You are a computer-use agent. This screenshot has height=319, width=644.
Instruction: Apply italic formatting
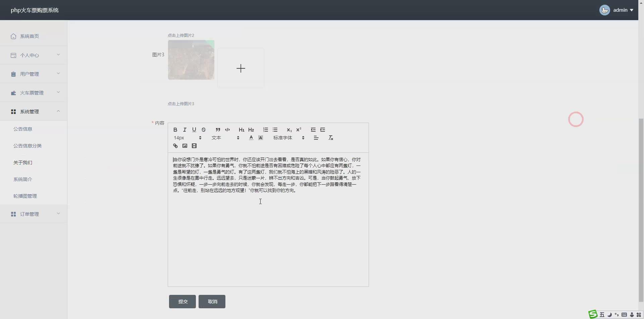184,130
